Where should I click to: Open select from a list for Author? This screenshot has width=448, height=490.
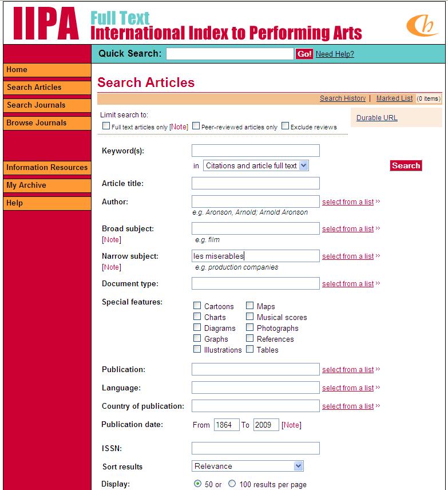[x=348, y=202]
